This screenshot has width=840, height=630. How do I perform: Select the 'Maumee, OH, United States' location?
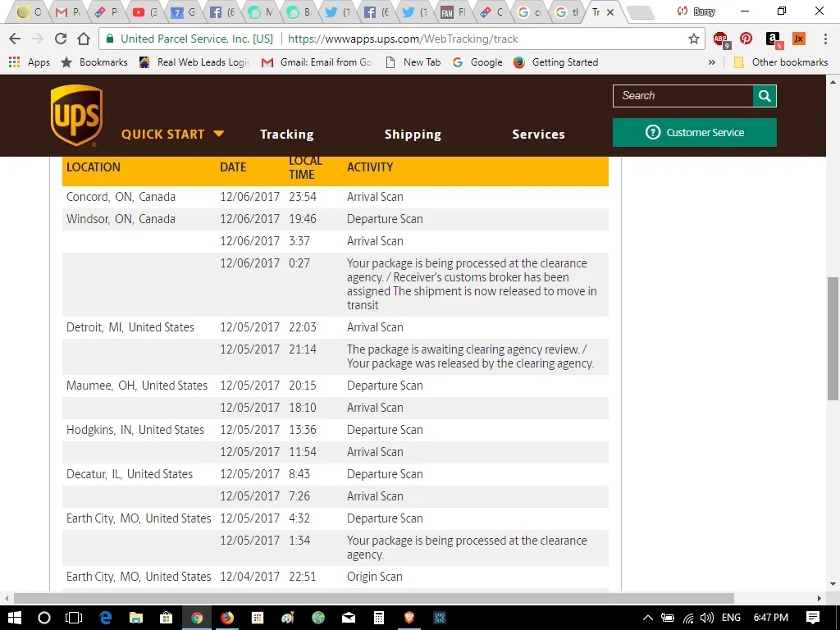click(x=137, y=386)
